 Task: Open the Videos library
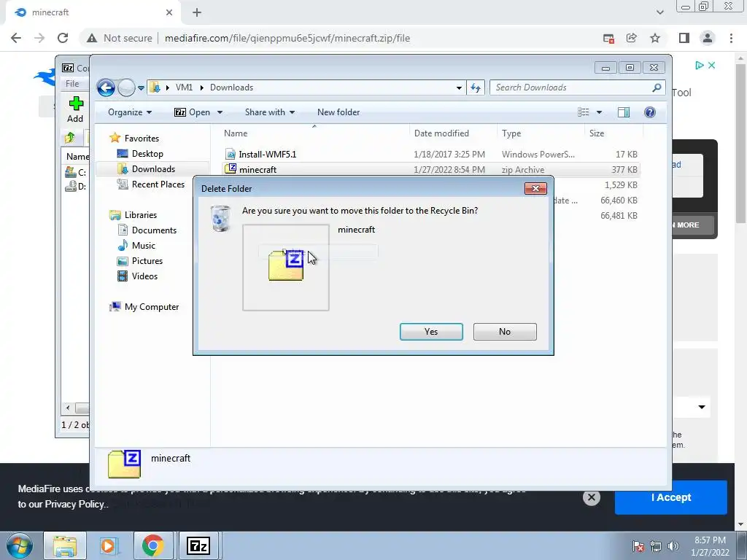coord(144,276)
